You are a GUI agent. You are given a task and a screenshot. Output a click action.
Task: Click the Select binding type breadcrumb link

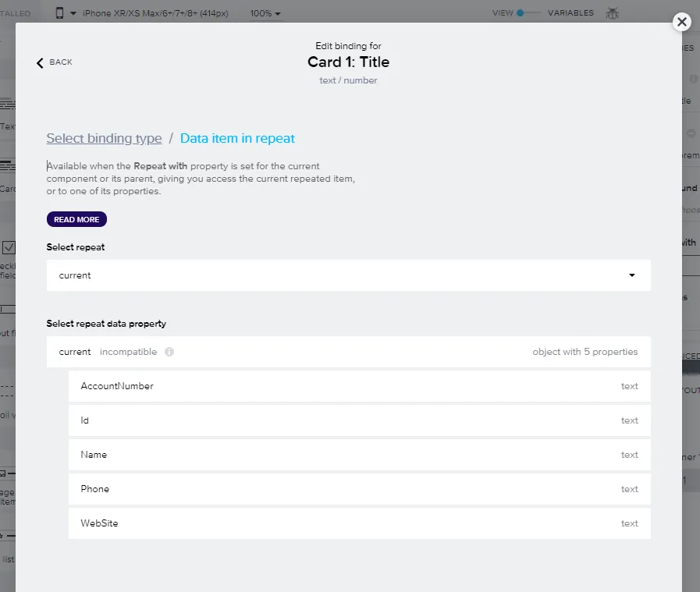pyautogui.click(x=104, y=138)
